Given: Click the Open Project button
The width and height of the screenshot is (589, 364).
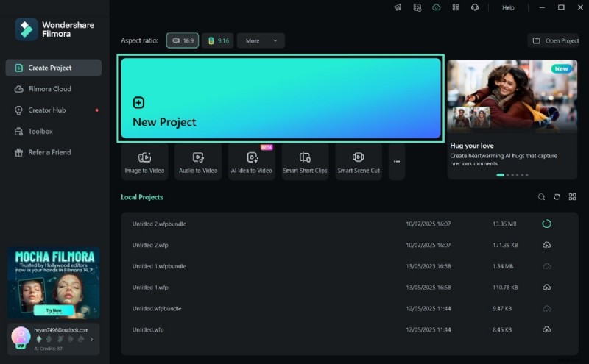Looking at the screenshot, I should [556, 40].
